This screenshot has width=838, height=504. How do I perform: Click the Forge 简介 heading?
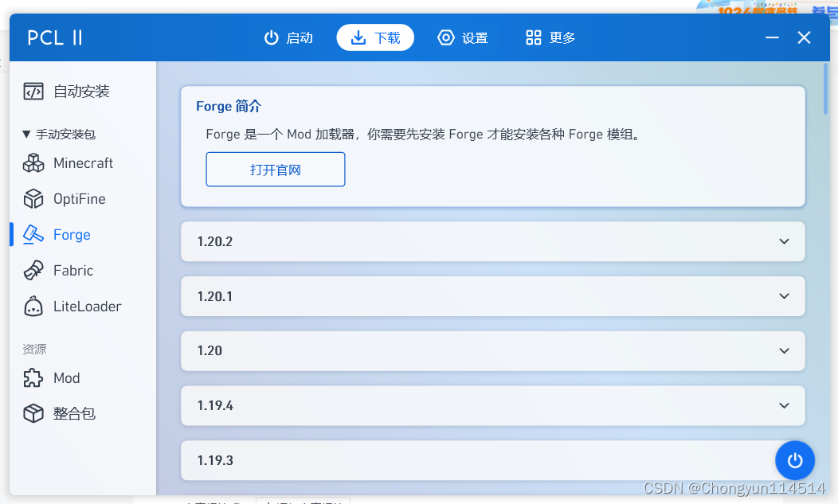[x=229, y=107]
